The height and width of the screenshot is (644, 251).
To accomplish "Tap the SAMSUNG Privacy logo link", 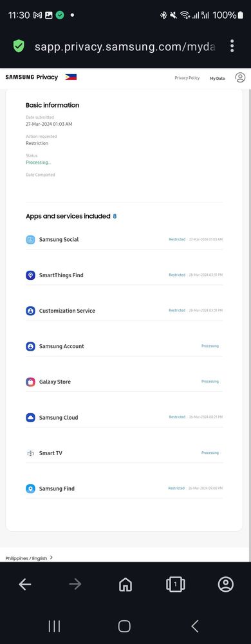I will pyautogui.click(x=32, y=77).
